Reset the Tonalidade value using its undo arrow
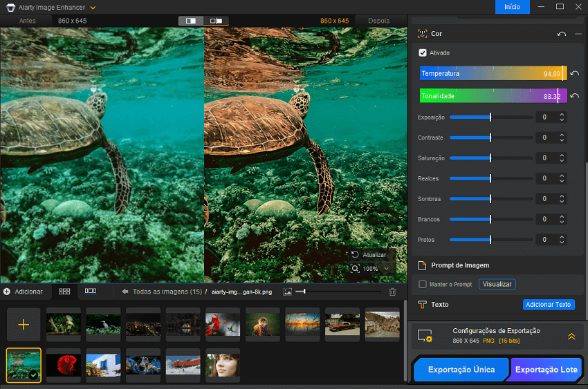 pyautogui.click(x=574, y=96)
